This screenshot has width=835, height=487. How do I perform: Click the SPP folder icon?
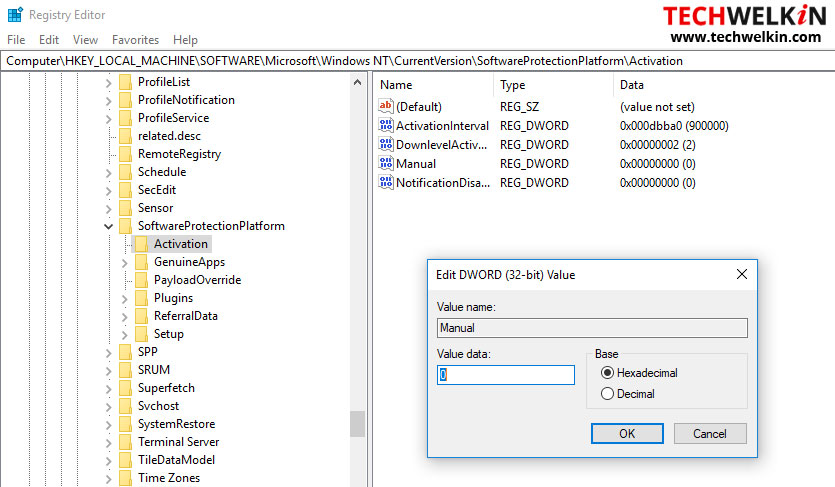click(x=125, y=352)
